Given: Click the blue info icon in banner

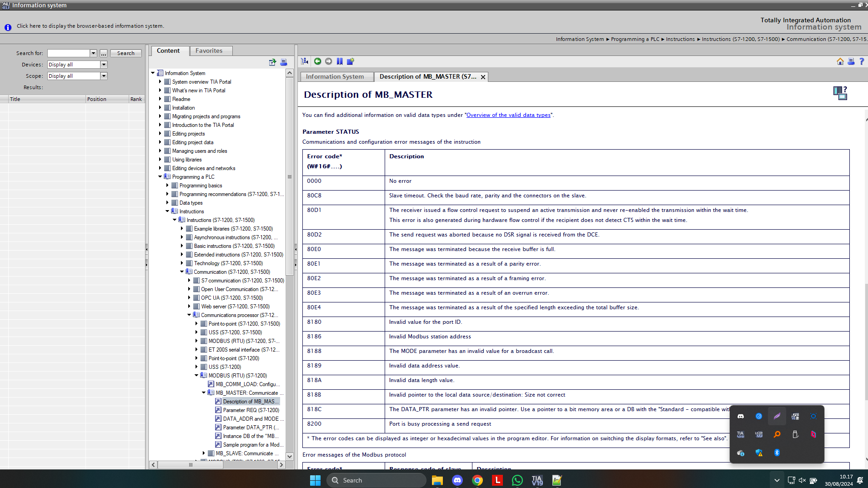Looking at the screenshot, I should tap(8, 27).
